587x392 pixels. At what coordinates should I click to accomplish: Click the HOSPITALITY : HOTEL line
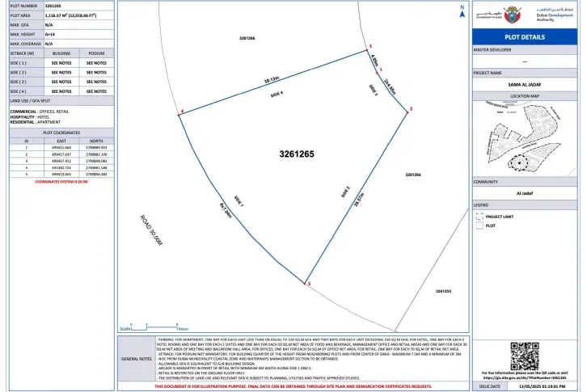click(x=30, y=117)
